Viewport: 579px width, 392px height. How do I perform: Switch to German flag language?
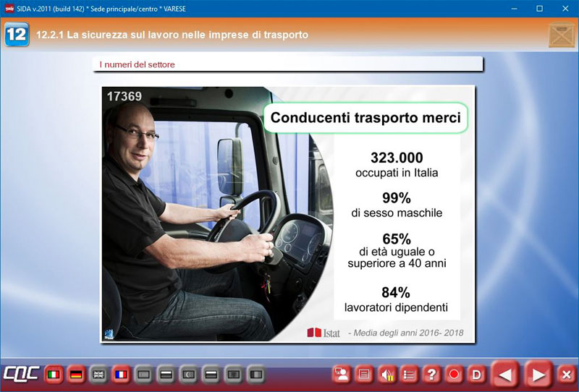pyautogui.click(x=76, y=375)
